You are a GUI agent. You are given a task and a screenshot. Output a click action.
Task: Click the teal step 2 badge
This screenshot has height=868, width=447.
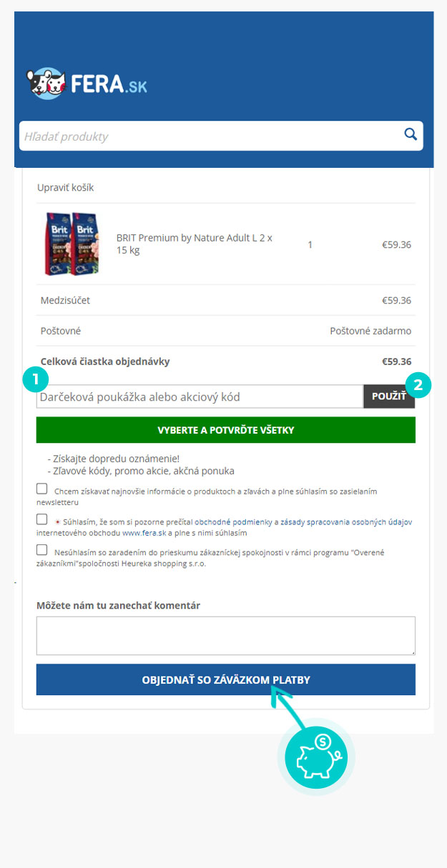pyautogui.click(x=418, y=385)
